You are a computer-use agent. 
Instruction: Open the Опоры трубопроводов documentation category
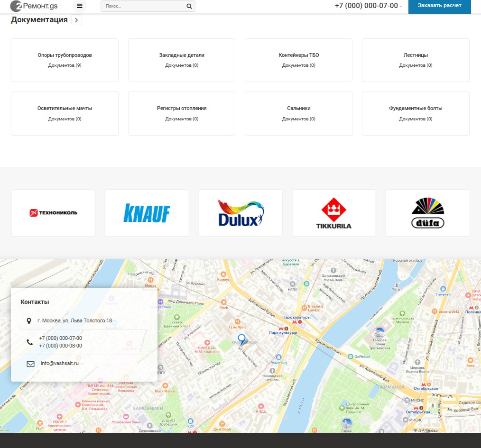coord(65,60)
